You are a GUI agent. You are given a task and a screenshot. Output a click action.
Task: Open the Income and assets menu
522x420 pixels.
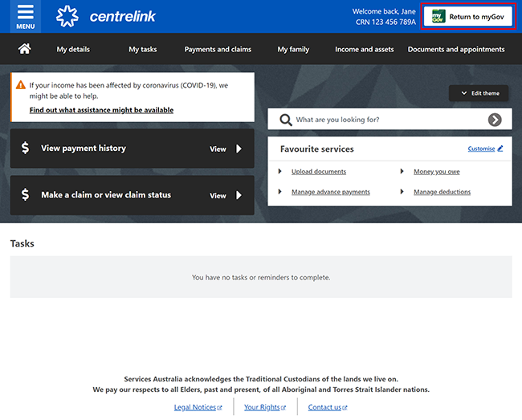pyautogui.click(x=365, y=49)
